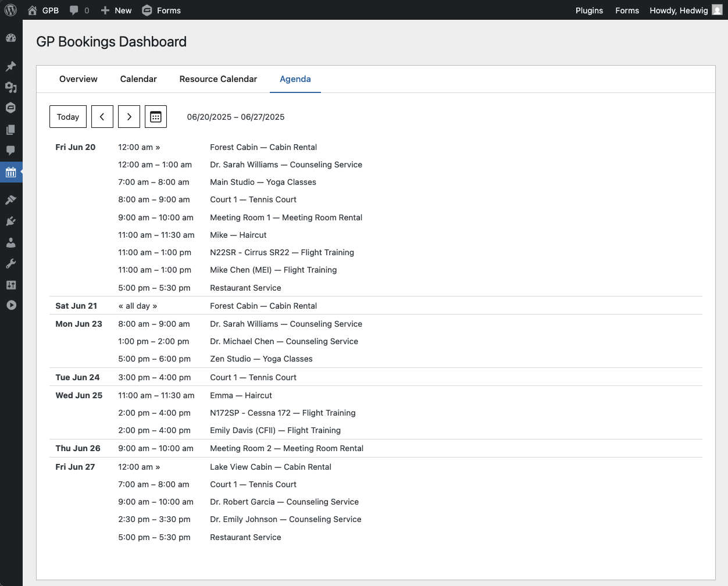Switch to the Resource Calendar tab
This screenshot has height=586, width=728.
click(x=218, y=79)
